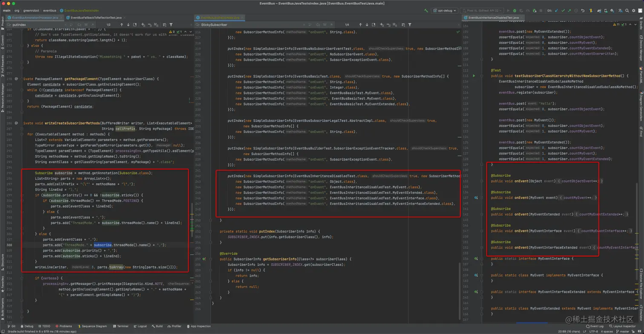Switch to EventBusAnnotationProcessor.java tab

tap(35, 18)
